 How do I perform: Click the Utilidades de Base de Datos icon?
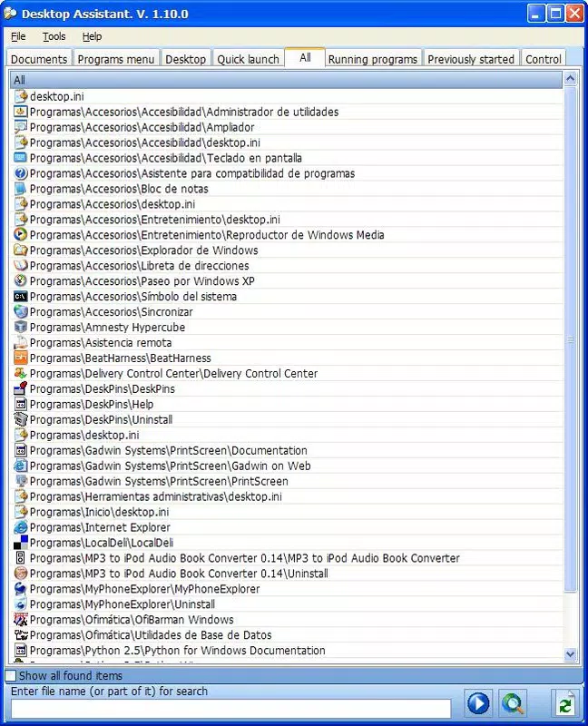(20, 634)
